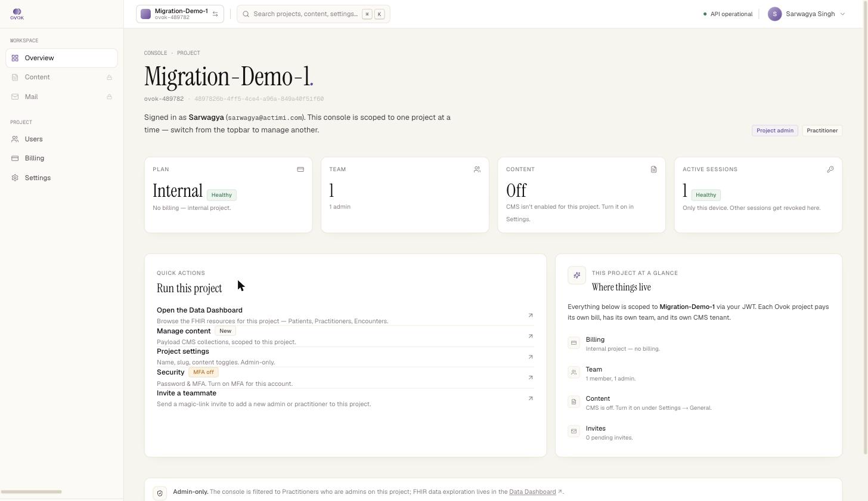The image size is (868, 501).
Task: Click the Overview grid icon
Action: (15, 58)
